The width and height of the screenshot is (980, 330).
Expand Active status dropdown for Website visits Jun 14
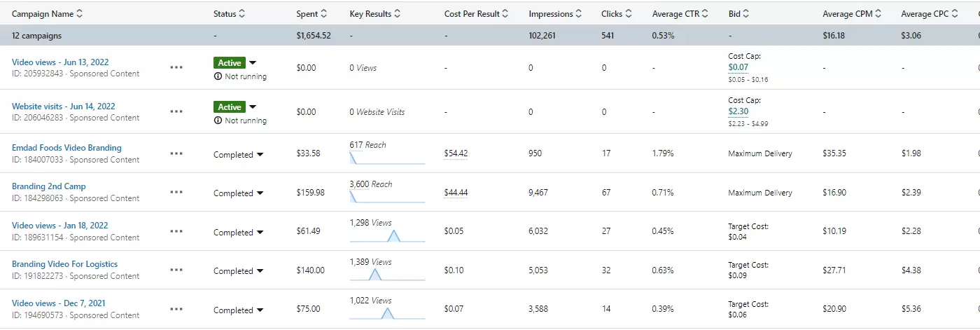[253, 107]
